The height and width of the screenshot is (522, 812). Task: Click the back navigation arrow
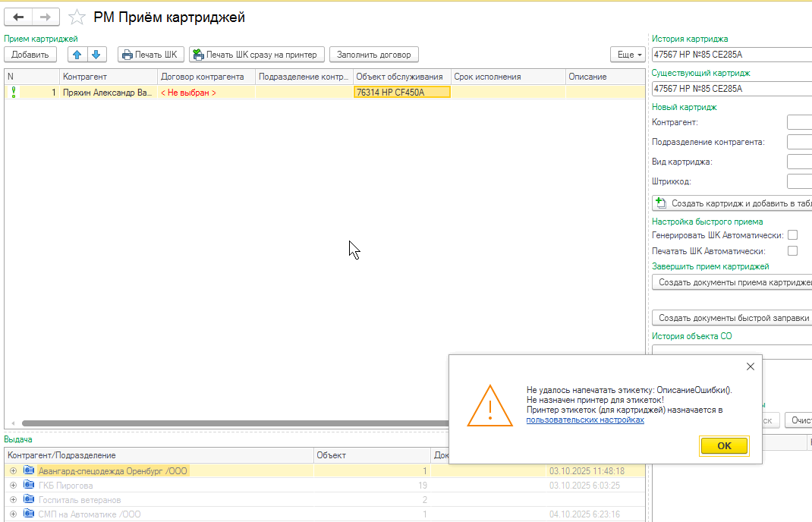[18, 17]
